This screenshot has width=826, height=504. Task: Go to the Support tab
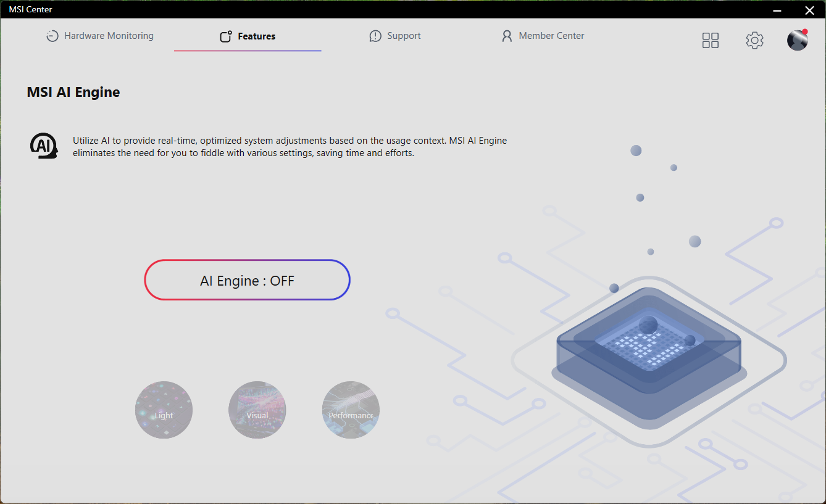point(395,36)
